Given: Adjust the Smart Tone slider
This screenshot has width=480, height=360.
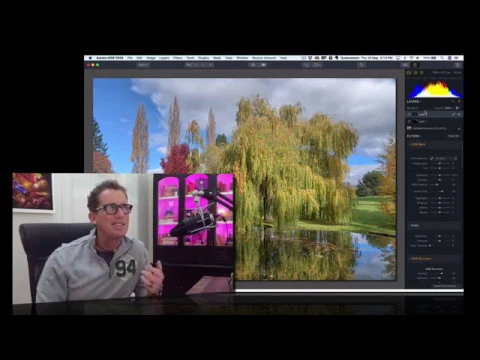Looking at the screenshot, I should pyautogui.click(x=439, y=192).
